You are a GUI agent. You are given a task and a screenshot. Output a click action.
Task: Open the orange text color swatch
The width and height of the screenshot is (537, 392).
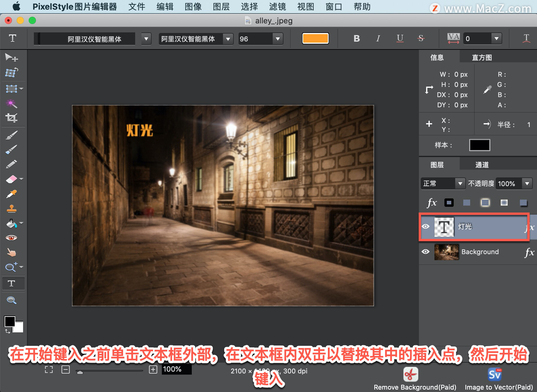tap(315, 38)
